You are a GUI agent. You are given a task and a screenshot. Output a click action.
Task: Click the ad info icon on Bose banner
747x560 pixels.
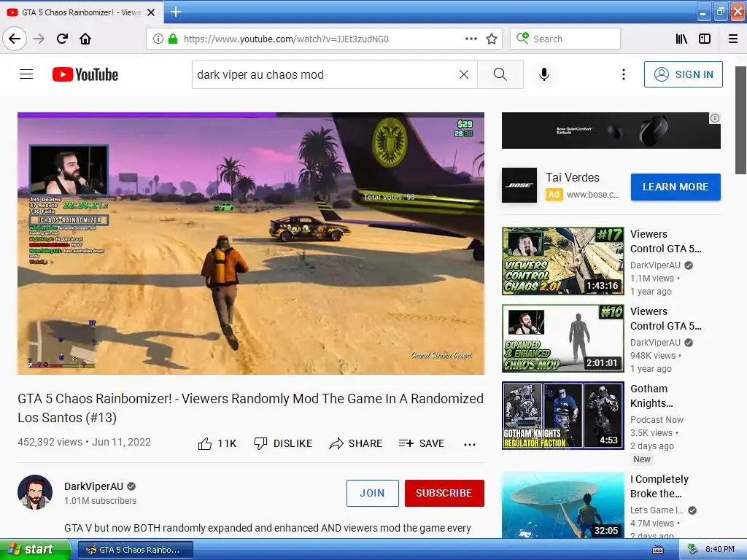715,118
